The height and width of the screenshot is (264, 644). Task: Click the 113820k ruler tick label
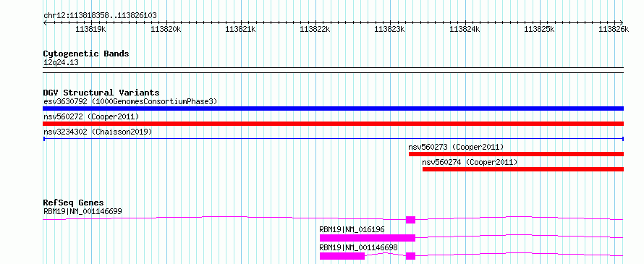pos(166,29)
